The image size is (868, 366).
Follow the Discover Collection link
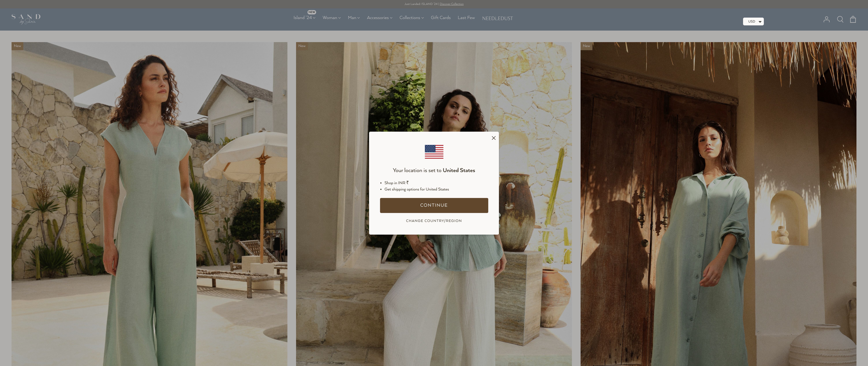point(451,4)
